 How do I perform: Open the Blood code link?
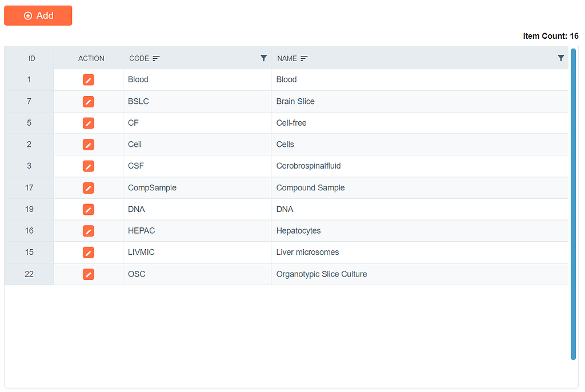tap(138, 79)
